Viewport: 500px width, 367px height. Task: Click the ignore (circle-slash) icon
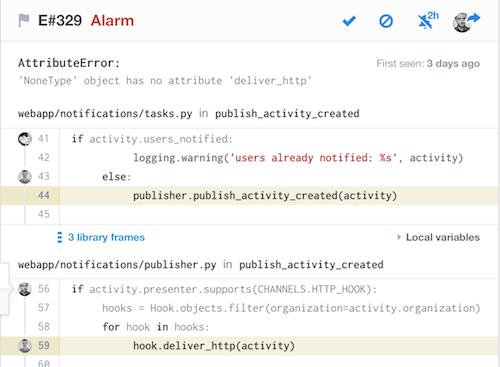click(x=386, y=21)
